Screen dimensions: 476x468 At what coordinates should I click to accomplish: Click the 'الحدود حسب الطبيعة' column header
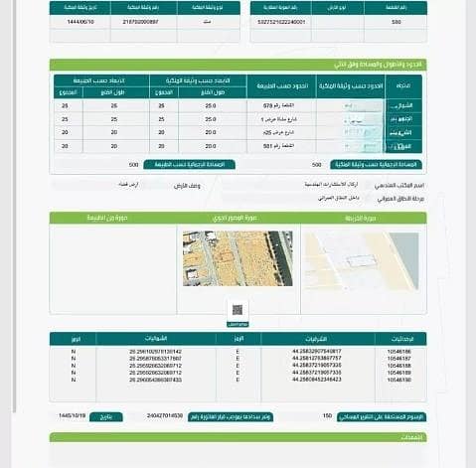point(282,86)
